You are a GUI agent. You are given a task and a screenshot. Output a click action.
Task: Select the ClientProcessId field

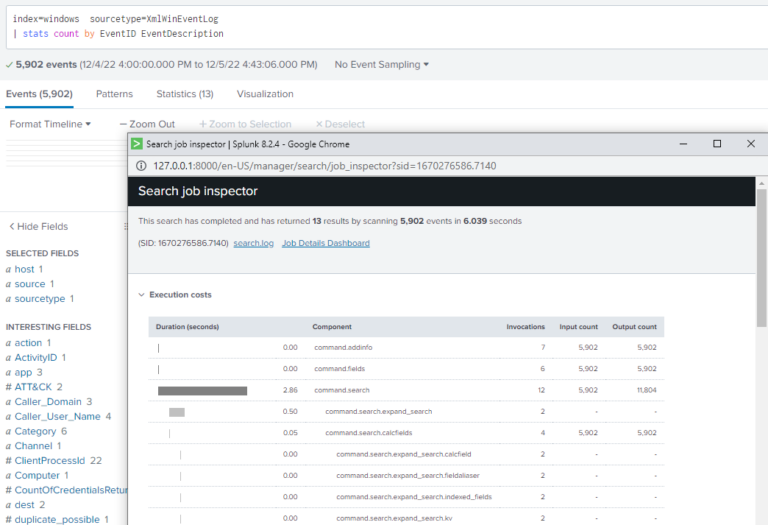coord(49,460)
